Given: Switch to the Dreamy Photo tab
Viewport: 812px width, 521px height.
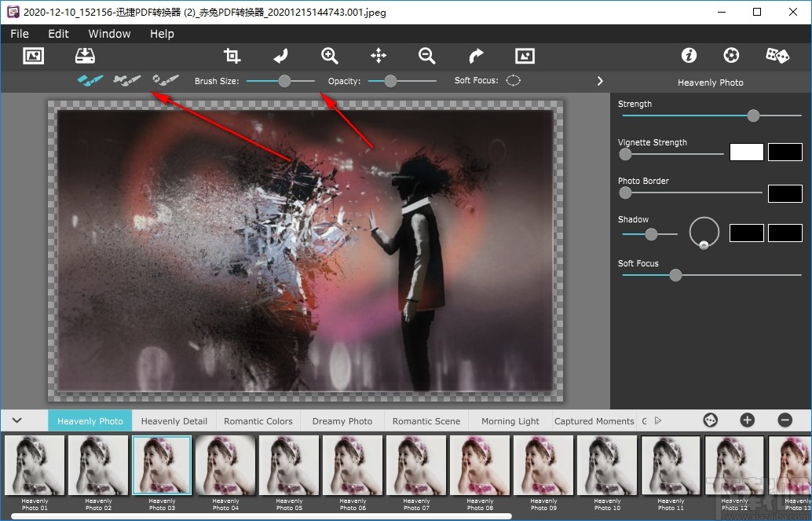Looking at the screenshot, I should (342, 421).
